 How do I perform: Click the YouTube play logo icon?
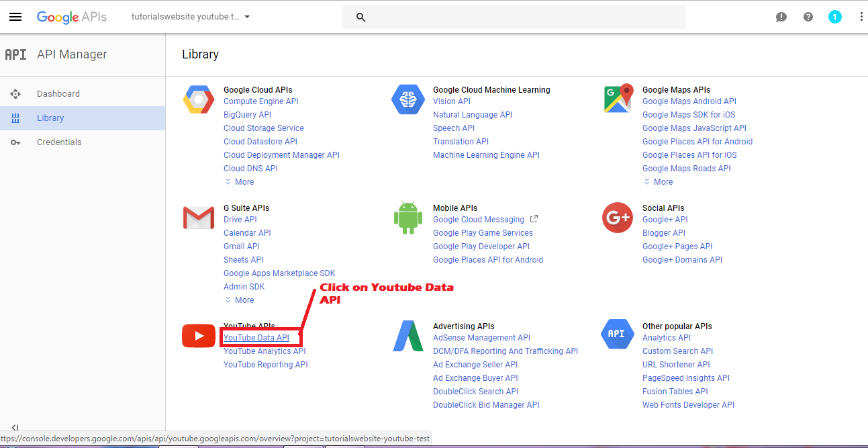(x=199, y=336)
